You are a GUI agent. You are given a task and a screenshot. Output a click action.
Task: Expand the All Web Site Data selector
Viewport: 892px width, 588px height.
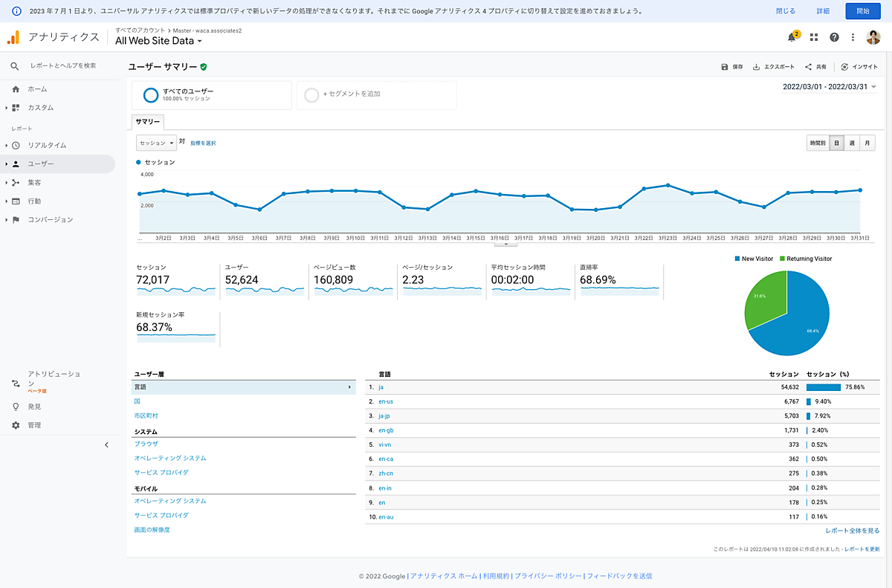pyautogui.click(x=159, y=42)
